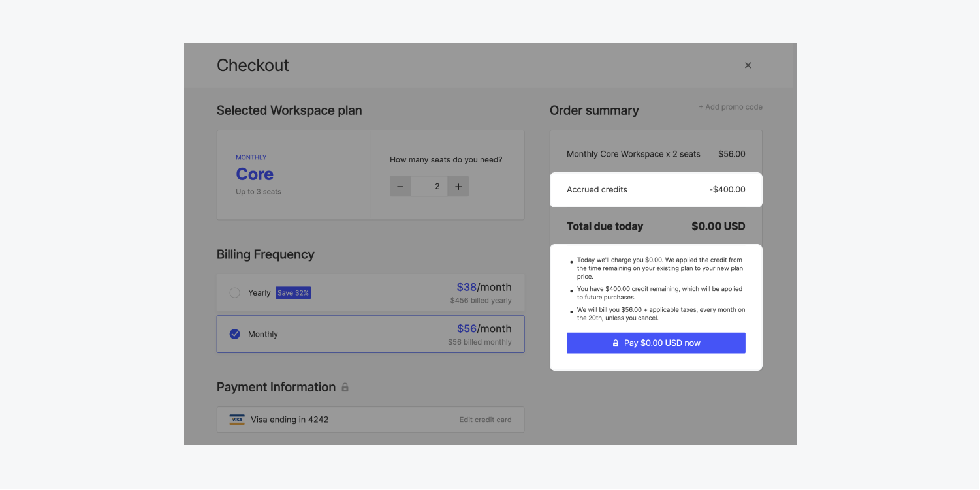This screenshot has width=980, height=490.
Task: Click the $0.00 USD total amount
Action: [x=718, y=226]
